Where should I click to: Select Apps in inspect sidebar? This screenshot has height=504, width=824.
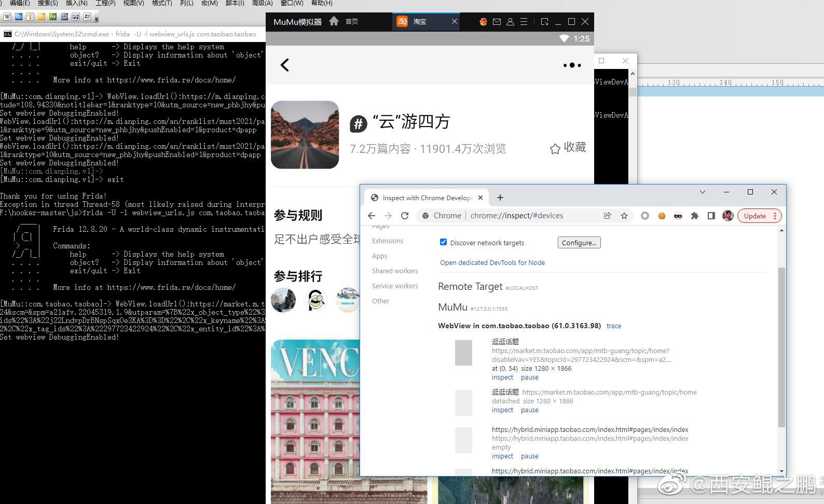380,256
